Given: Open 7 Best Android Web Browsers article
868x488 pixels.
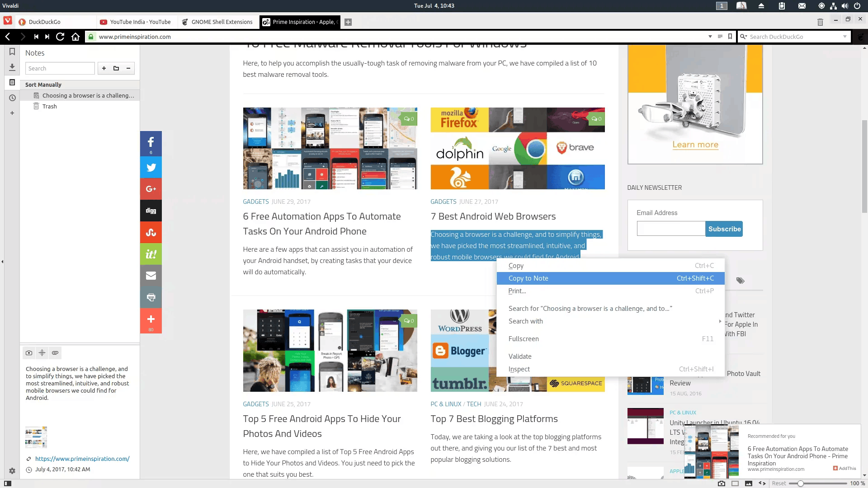Looking at the screenshot, I should point(493,216).
